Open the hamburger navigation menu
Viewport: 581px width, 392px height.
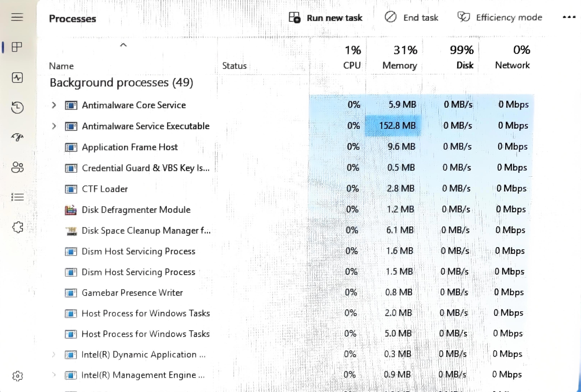[x=17, y=17]
